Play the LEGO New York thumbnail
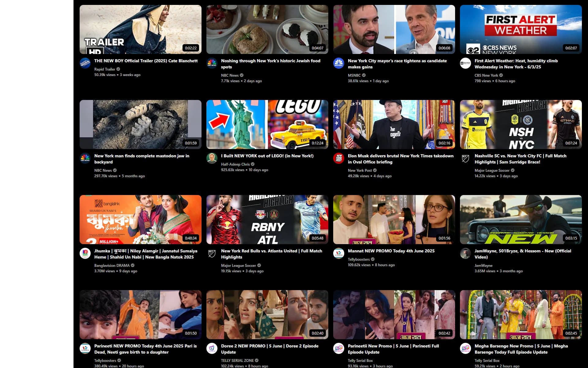The height and width of the screenshot is (368, 588). tap(267, 125)
